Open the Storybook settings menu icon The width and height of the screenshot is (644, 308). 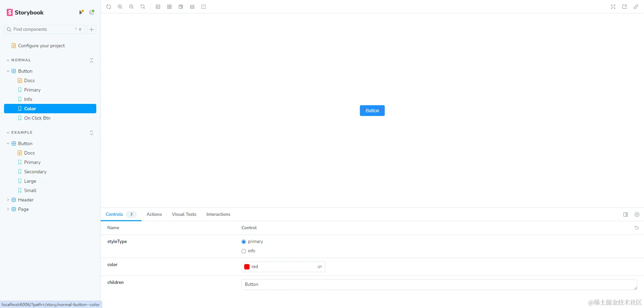pos(92,12)
